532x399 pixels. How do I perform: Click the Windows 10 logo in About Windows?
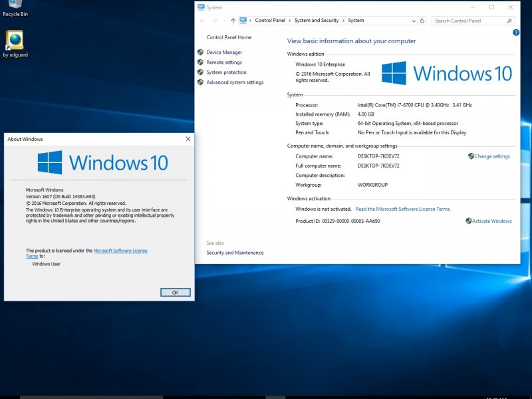tap(103, 162)
